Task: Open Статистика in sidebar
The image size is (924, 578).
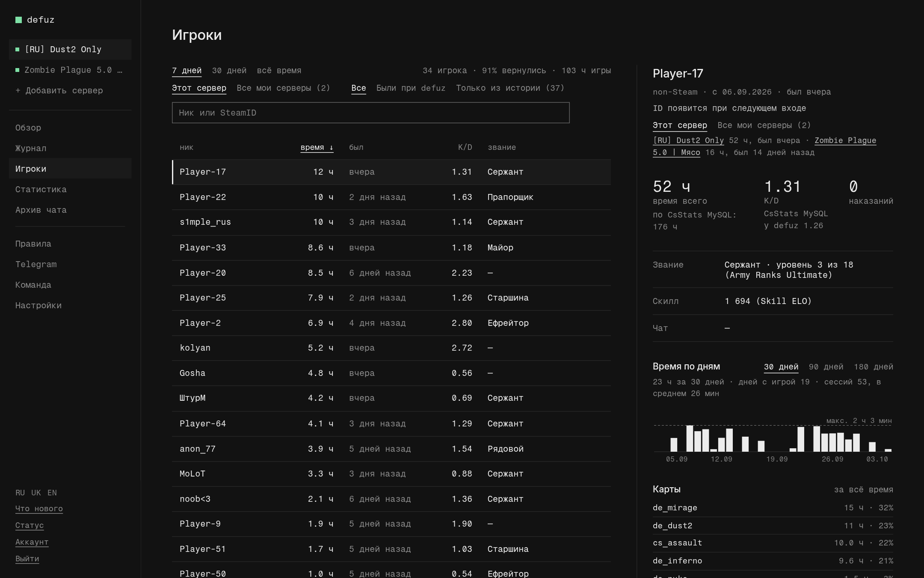Action: (x=70, y=189)
